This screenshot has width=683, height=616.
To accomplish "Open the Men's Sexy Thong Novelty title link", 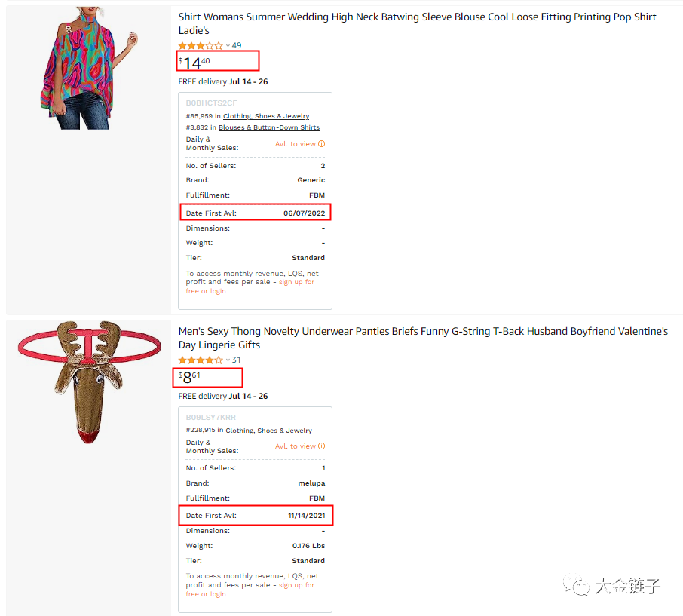I will 423,338.
